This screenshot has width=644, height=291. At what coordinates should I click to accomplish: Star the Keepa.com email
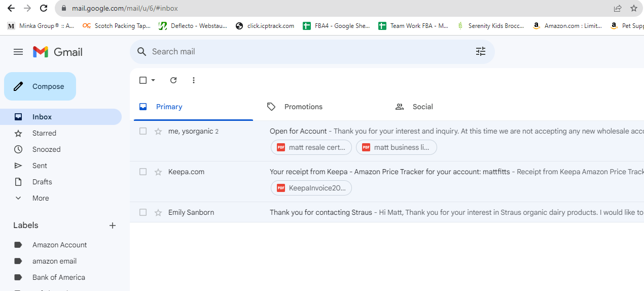(158, 172)
